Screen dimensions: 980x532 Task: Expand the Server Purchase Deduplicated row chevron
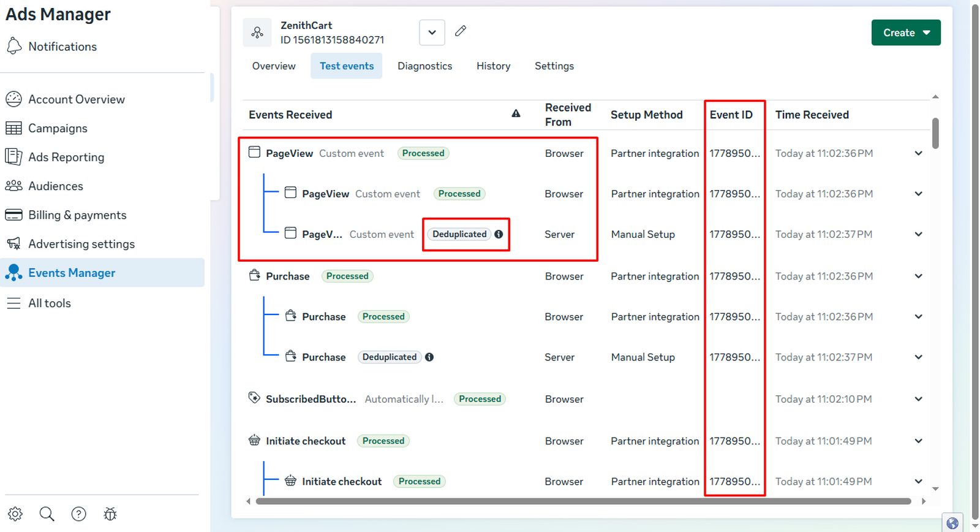click(918, 357)
